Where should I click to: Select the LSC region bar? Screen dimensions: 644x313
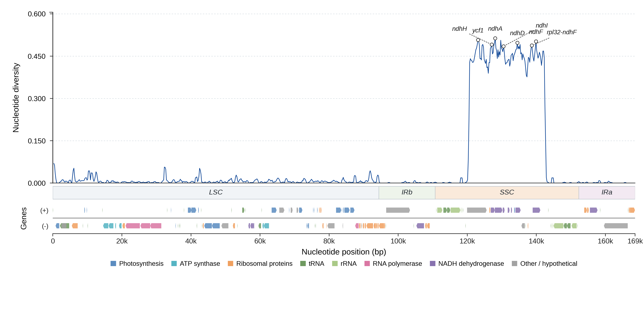click(216, 193)
